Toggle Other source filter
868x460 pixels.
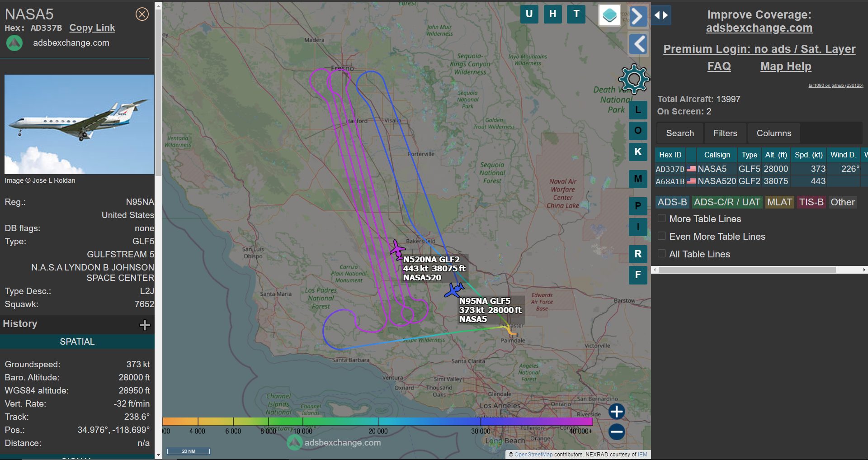(x=843, y=202)
